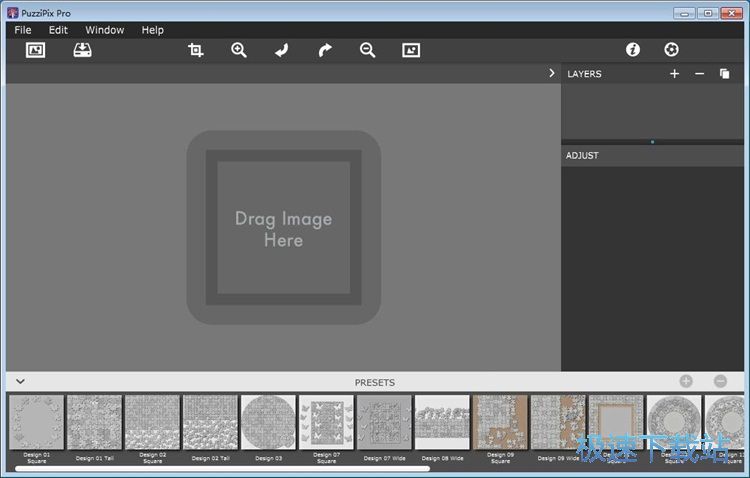Select the Crop tool
750x478 pixels.
[196, 50]
